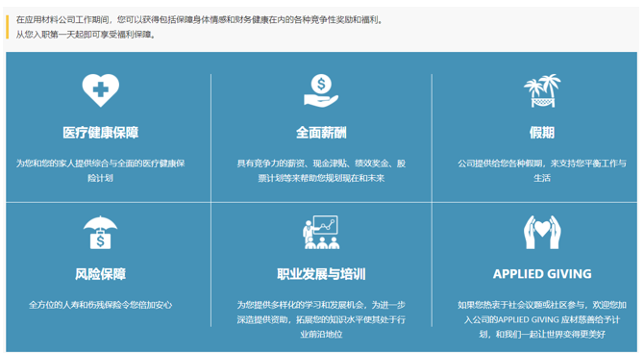644x353 pixels.
Task: Click the description 公司提供给您各种假期
Action: click(542, 170)
